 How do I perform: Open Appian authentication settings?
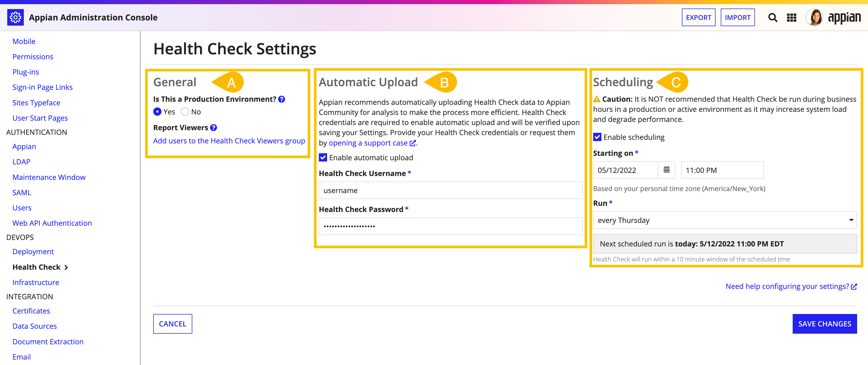[x=24, y=147]
